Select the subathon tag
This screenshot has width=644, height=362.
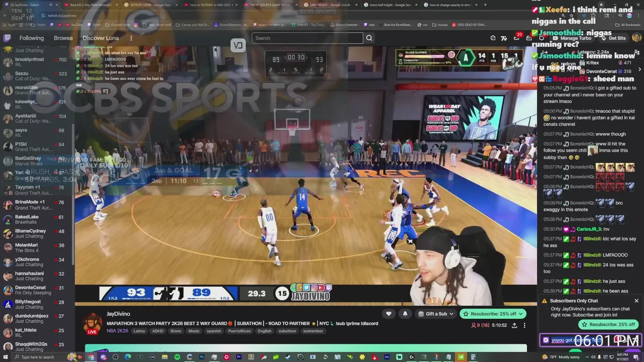click(x=287, y=331)
